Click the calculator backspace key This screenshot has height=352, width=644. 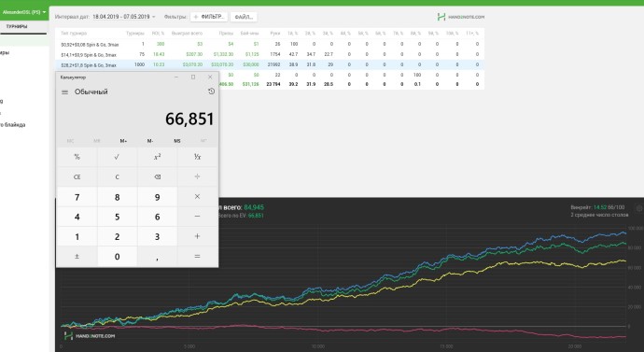pos(158,177)
